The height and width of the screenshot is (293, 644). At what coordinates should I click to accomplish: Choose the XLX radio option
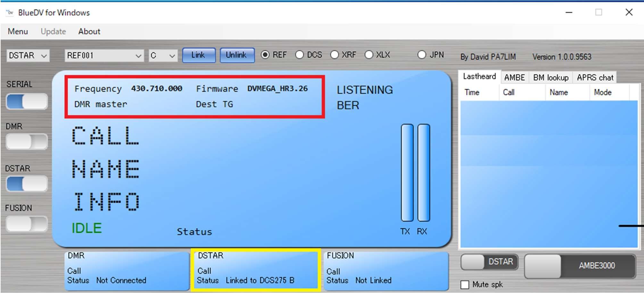369,55
